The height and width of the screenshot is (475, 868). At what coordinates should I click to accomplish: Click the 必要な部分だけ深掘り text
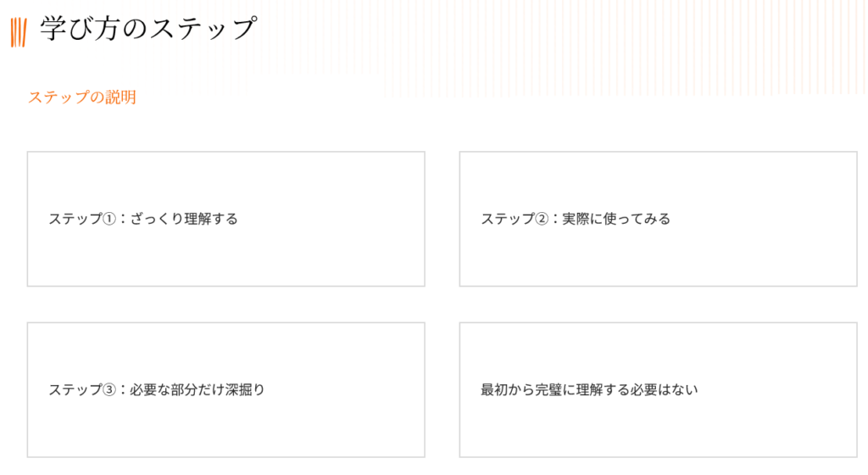tap(198, 390)
